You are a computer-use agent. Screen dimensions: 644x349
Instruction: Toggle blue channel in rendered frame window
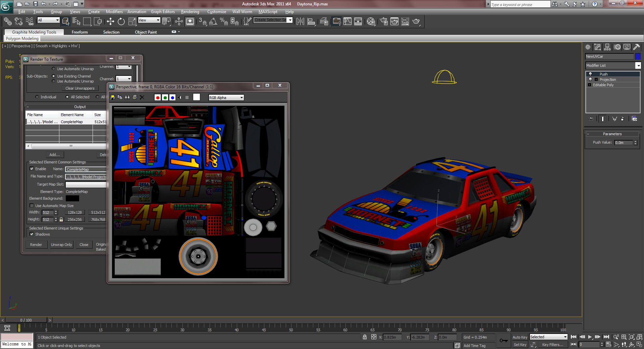tap(172, 97)
